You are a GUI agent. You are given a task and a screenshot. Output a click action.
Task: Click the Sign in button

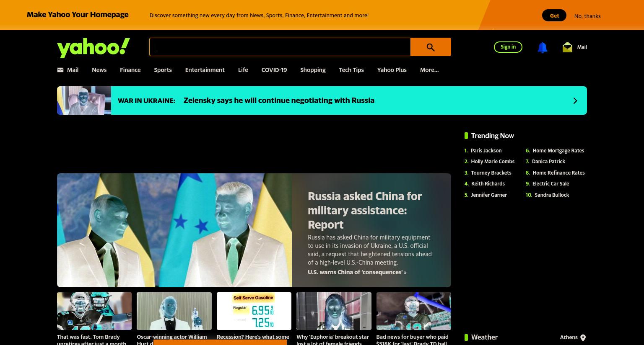point(508,47)
